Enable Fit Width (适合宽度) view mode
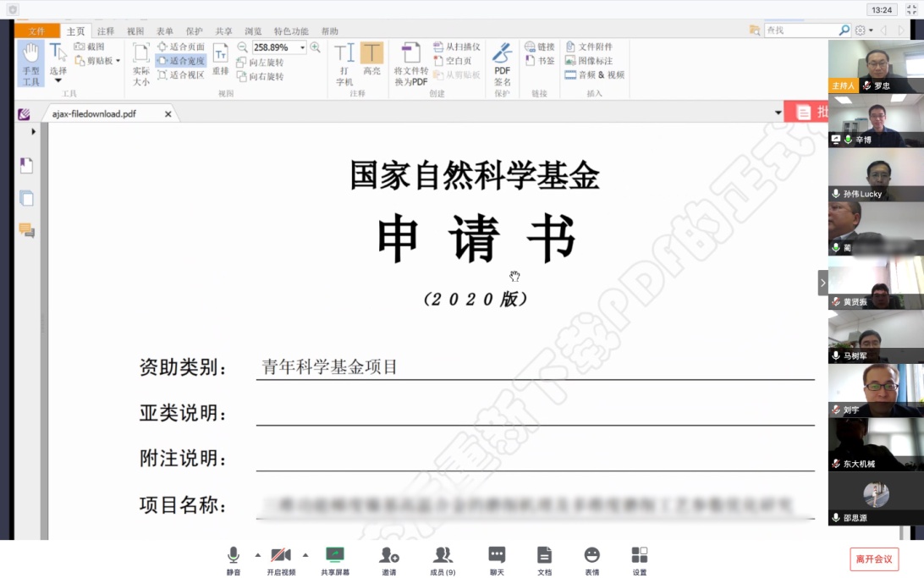 (x=181, y=61)
